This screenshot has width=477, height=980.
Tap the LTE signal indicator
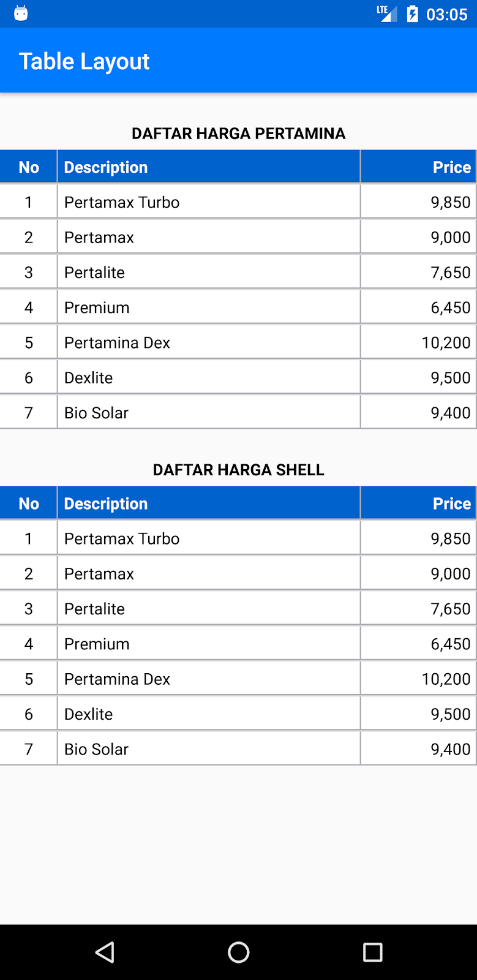(387, 12)
